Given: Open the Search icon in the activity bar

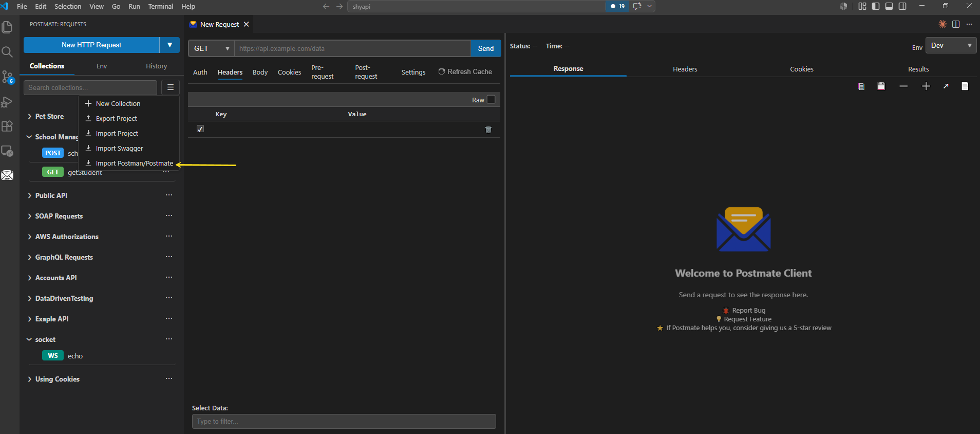Looking at the screenshot, I should click(x=7, y=52).
